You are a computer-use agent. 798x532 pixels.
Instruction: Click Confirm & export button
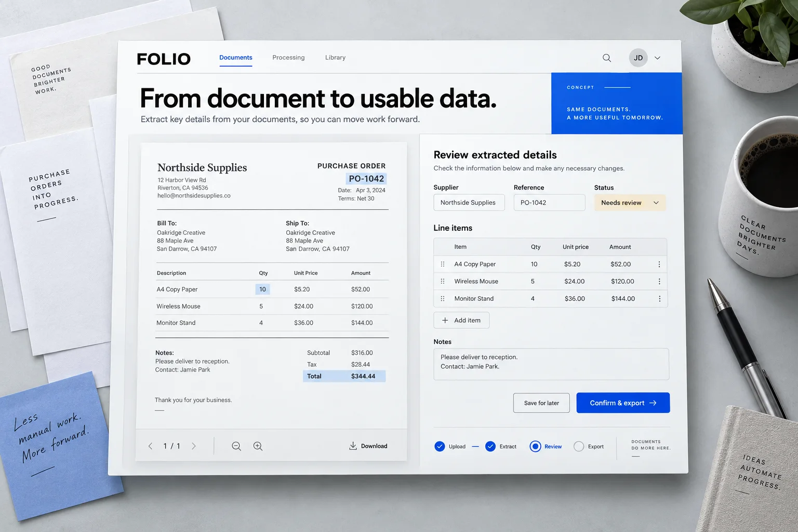(x=623, y=403)
